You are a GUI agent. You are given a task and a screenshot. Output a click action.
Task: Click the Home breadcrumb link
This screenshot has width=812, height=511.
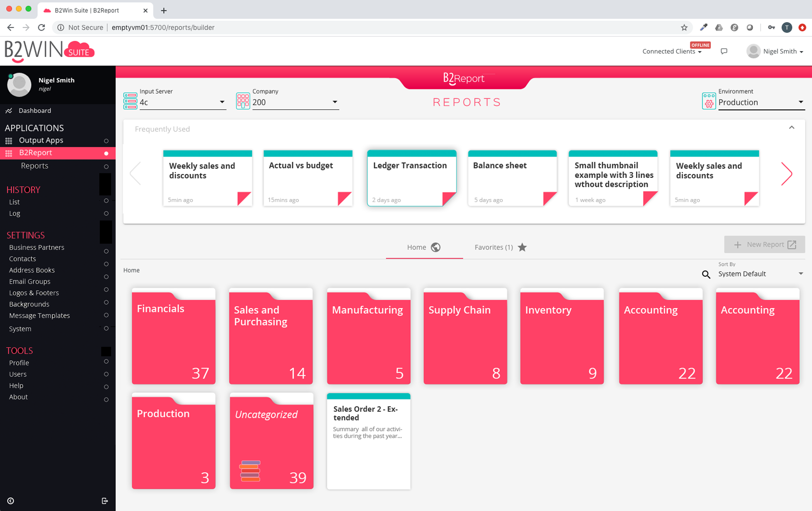[131, 270]
